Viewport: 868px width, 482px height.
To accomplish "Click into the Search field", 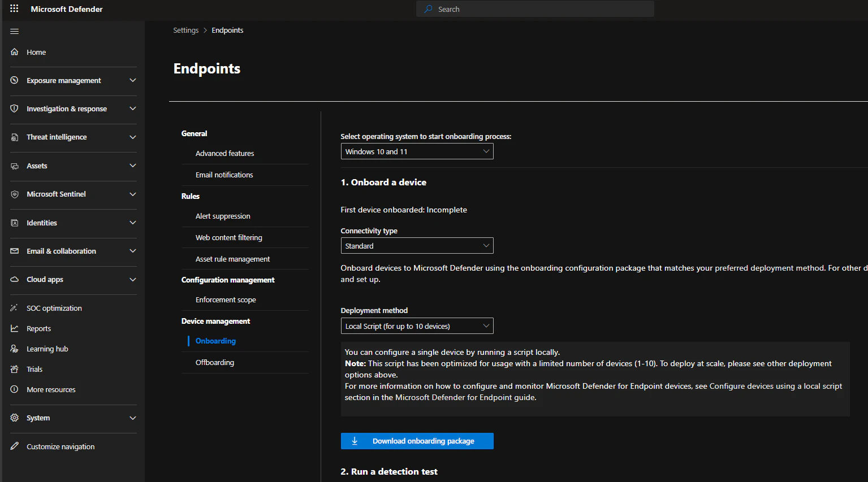I will coord(535,9).
